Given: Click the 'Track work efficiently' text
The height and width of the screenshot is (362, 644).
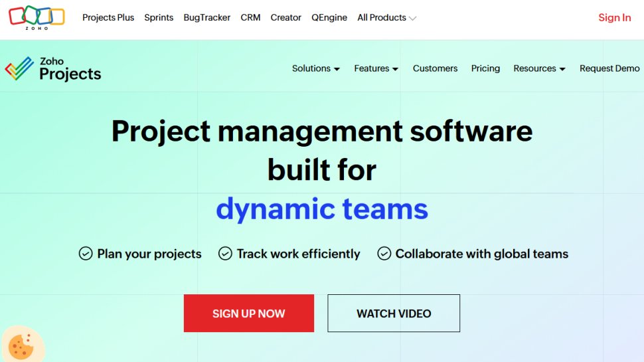Looking at the screenshot, I should [298, 254].
